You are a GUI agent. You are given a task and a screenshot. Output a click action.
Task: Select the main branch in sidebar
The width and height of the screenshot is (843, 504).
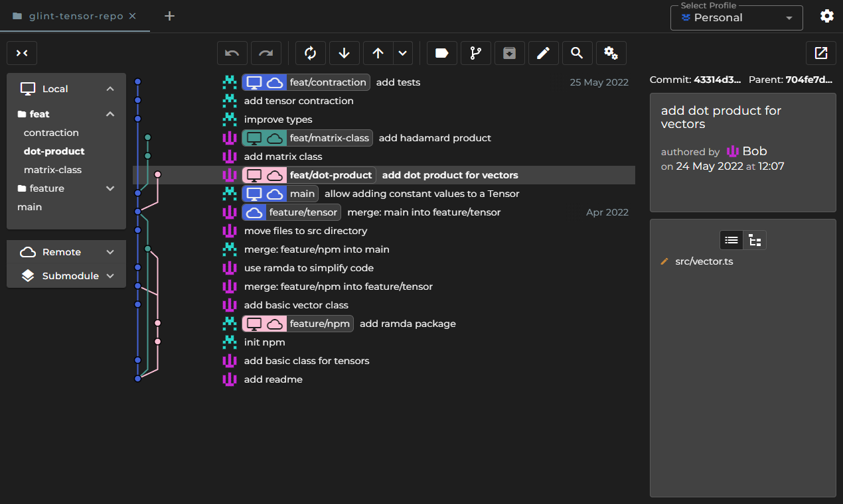[29, 207]
